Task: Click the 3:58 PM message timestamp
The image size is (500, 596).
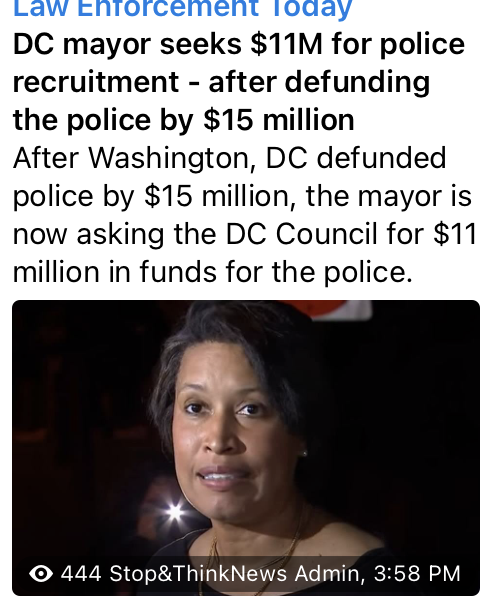Action: [417, 573]
